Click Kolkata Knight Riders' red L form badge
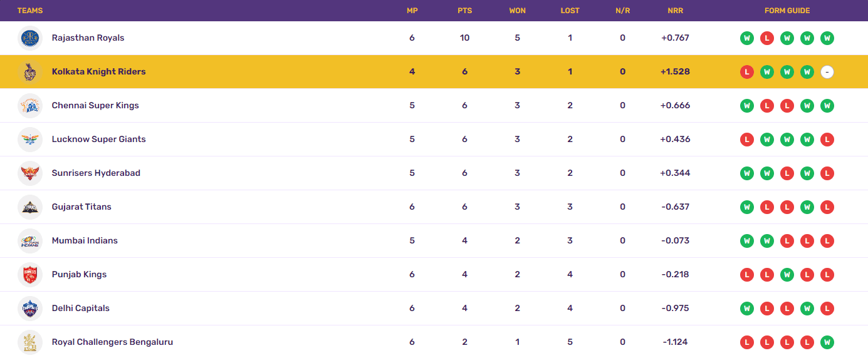 [x=746, y=72]
